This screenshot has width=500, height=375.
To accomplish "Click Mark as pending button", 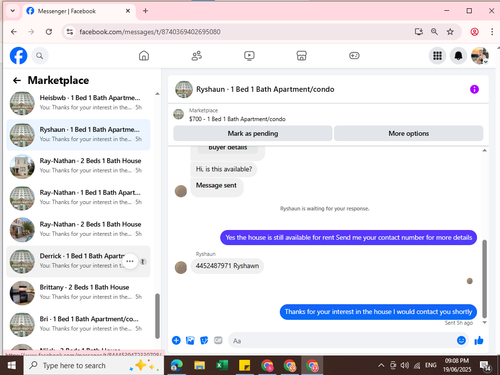I will coord(253,133).
